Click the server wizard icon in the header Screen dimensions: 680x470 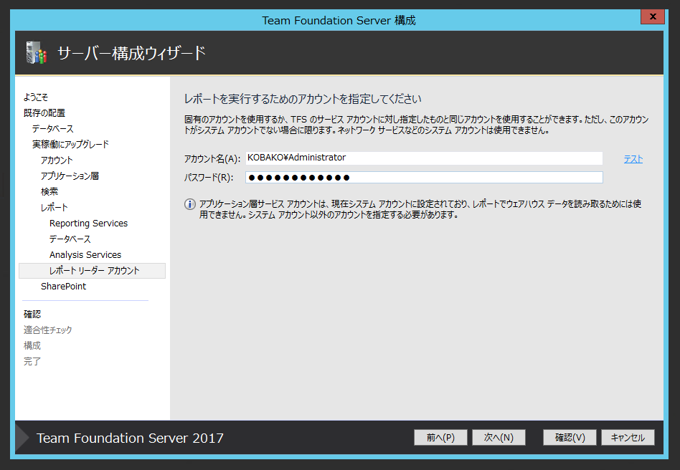coord(36,53)
